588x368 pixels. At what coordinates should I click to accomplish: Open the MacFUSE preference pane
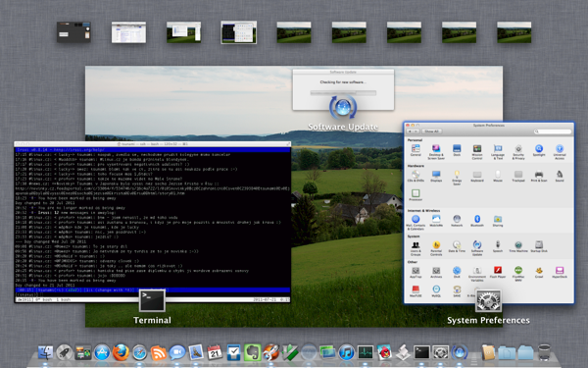pyautogui.click(x=416, y=291)
